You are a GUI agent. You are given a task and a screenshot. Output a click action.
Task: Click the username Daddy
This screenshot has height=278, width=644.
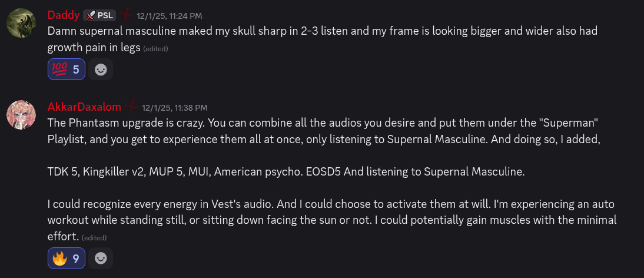click(63, 15)
